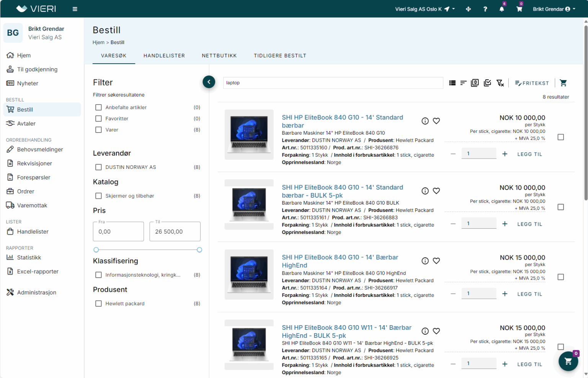Switch to the HANDLELISTER tab
588x378 pixels.
(x=164, y=56)
